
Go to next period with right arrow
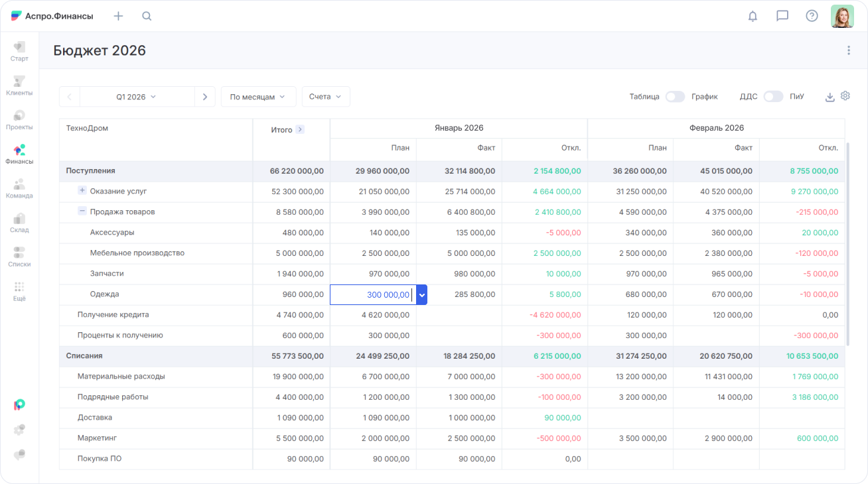(x=204, y=97)
